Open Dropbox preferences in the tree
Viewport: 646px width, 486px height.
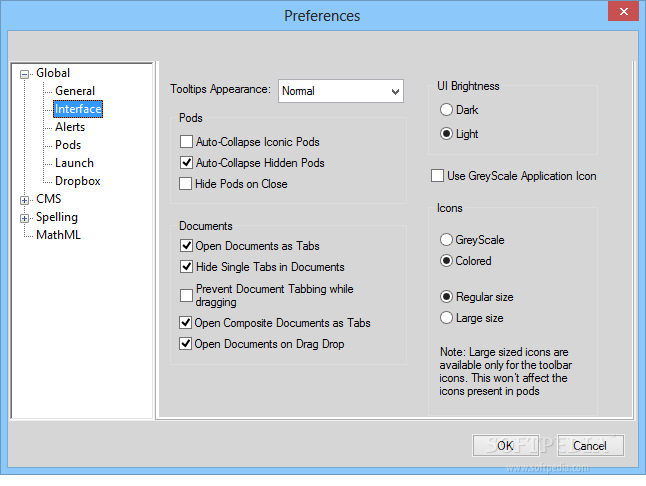(x=78, y=181)
